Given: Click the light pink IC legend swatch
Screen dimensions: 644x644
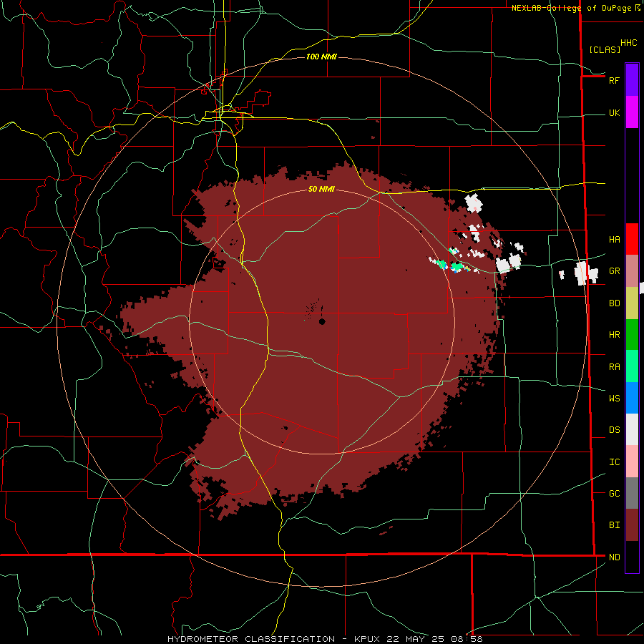Looking at the screenshot, I should point(632,462).
